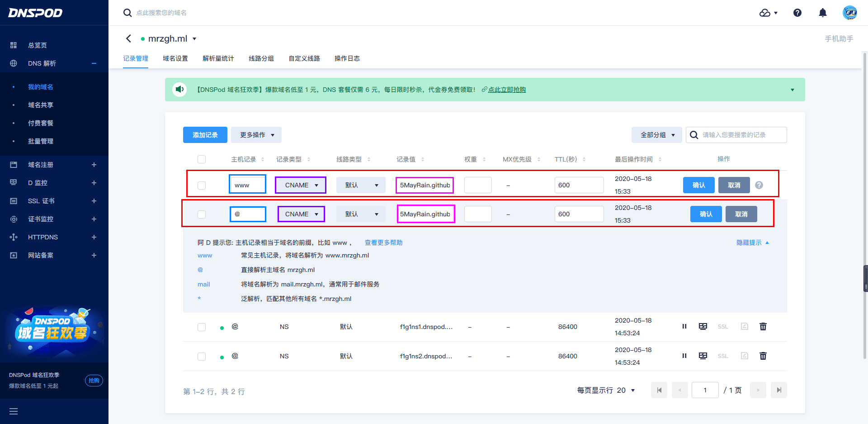Switch to the 域名设置 tab
868x424 pixels.
click(175, 58)
